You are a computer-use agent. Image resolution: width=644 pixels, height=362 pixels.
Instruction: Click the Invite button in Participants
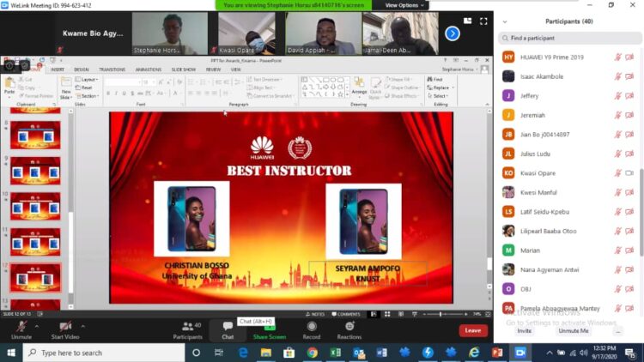[524, 330]
